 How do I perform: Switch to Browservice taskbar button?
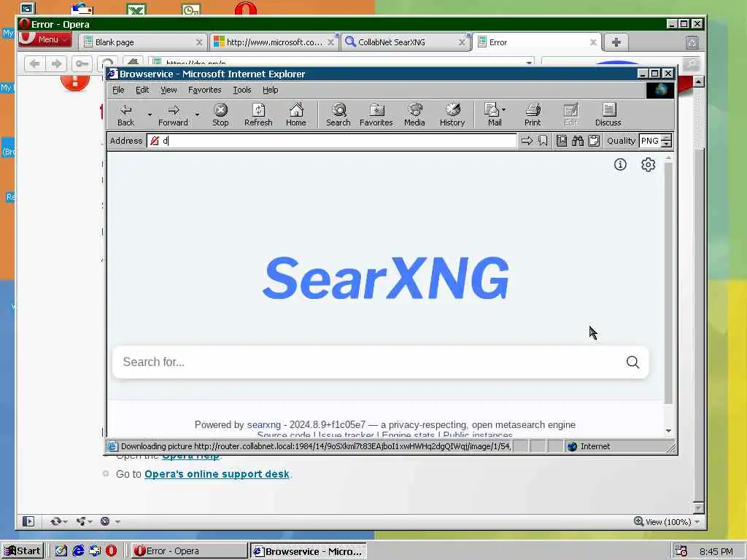(309, 551)
